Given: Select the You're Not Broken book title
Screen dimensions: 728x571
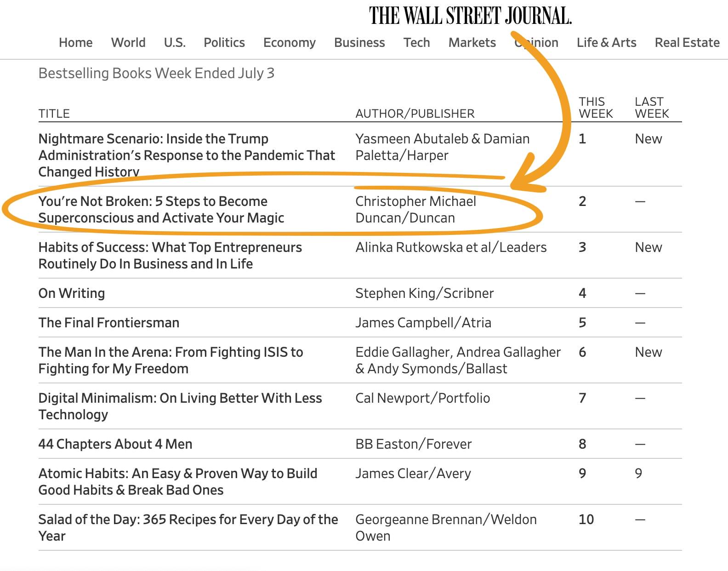Looking at the screenshot, I should [161, 210].
